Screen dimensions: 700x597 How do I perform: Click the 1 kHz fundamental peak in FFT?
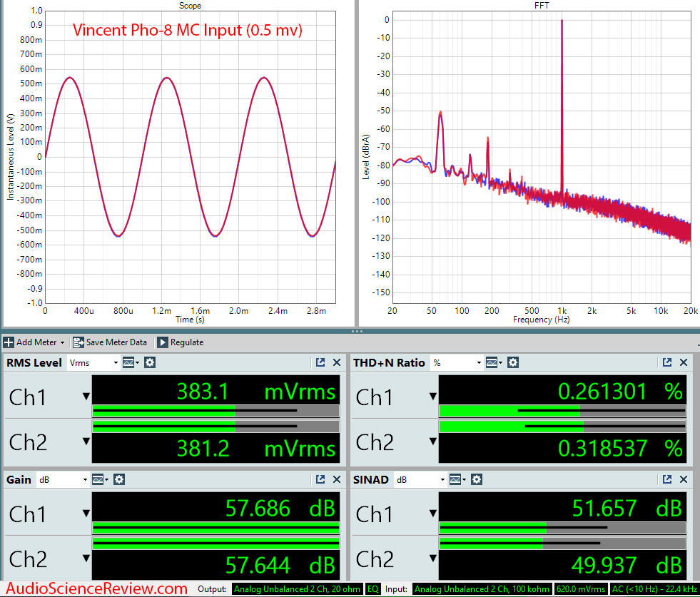click(562, 21)
